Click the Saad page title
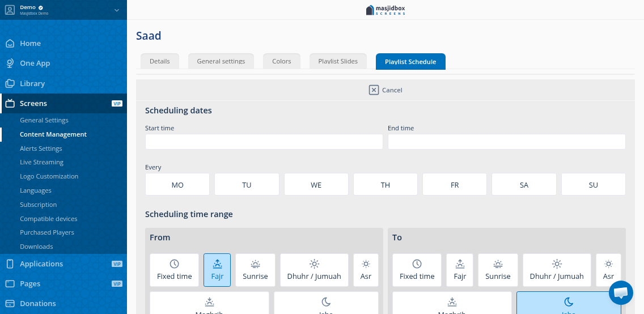 pos(149,36)
